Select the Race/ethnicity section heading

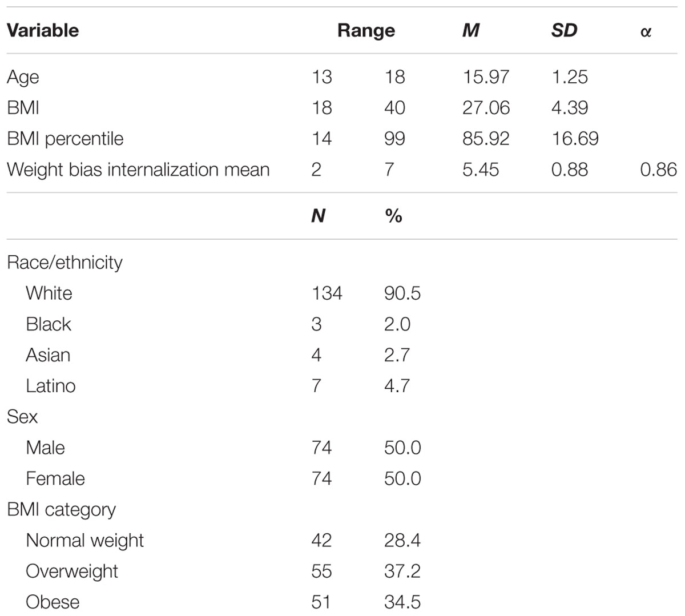[x=65, y=263]
